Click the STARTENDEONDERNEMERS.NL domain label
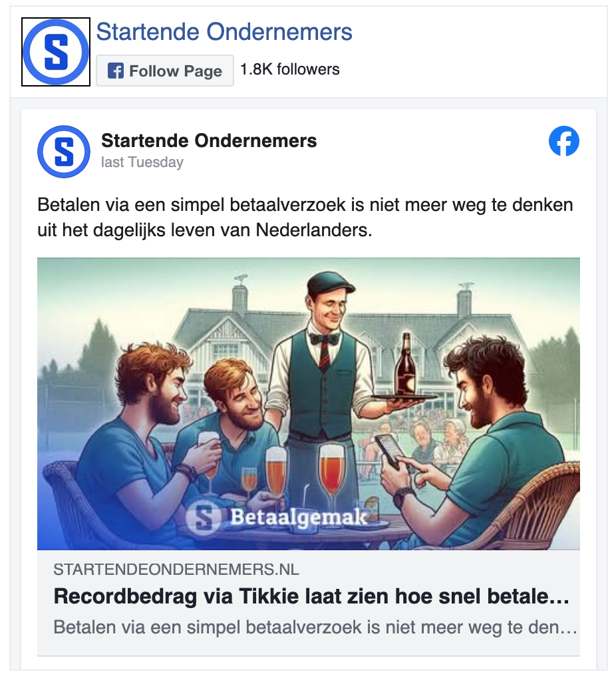Screen dimensions: 616x678 tap(176, 570)
